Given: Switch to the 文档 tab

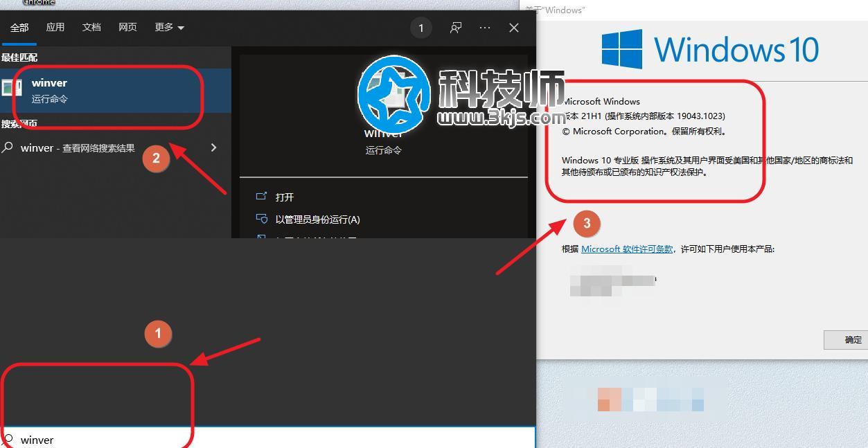Looking at the screenshot, I should pyautogui.click(x=91, y=27).
